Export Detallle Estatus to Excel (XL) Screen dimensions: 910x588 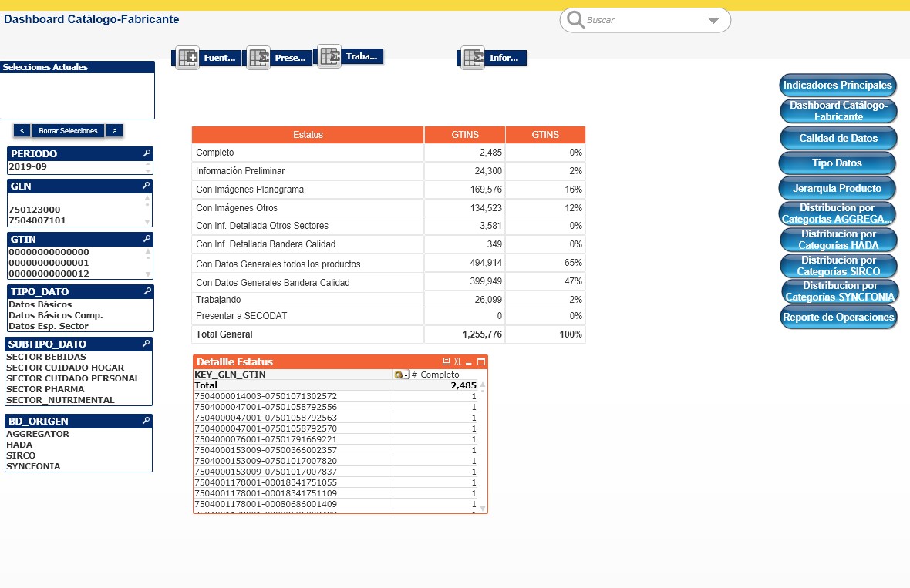tap(457, 362)
